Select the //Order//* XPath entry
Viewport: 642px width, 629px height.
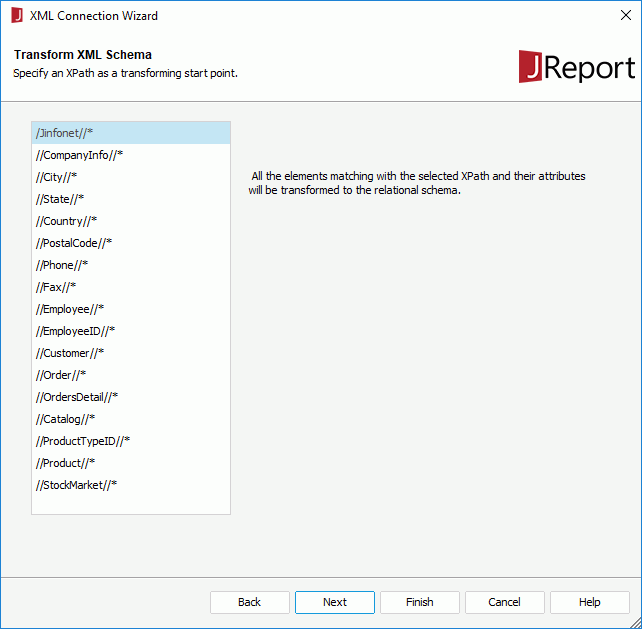[x=131, y=375]
